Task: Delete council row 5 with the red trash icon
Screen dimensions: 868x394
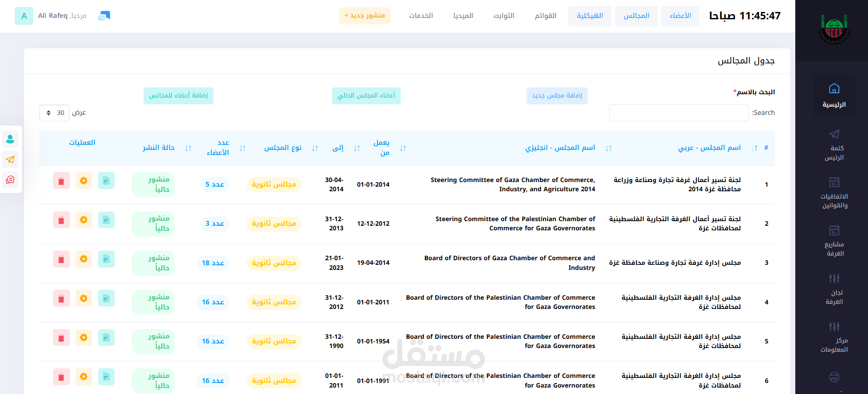Action: click(61, 338)
